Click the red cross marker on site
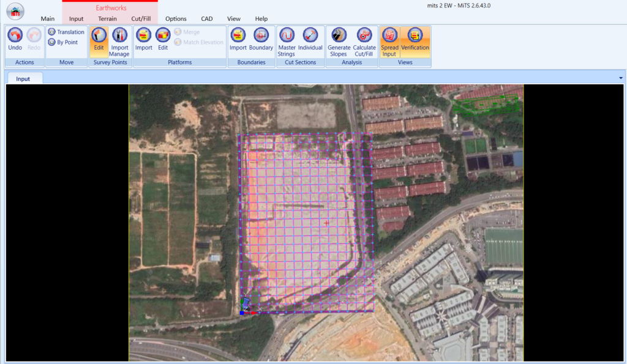Viewport: 627px width, 364px height. tap(327, 223)
